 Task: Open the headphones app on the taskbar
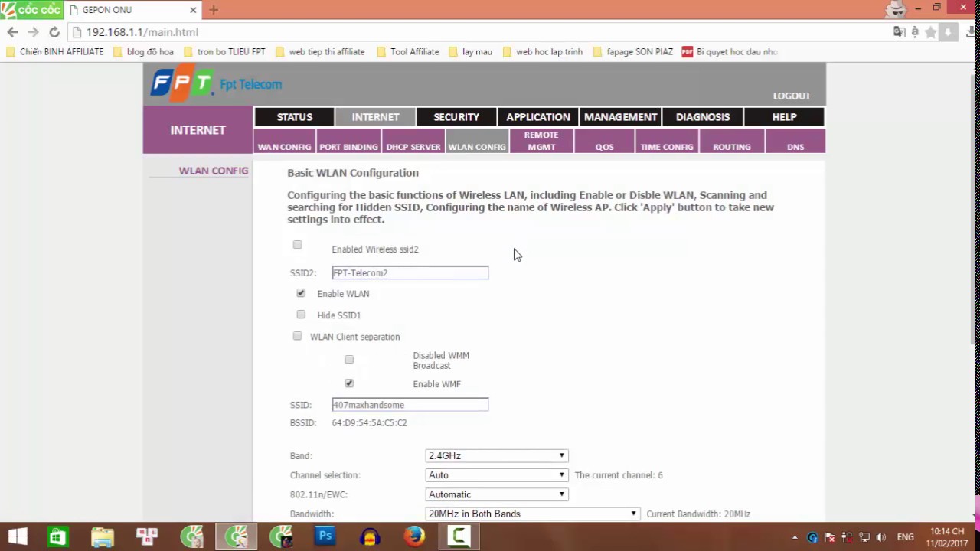click(x=370, y=536)
